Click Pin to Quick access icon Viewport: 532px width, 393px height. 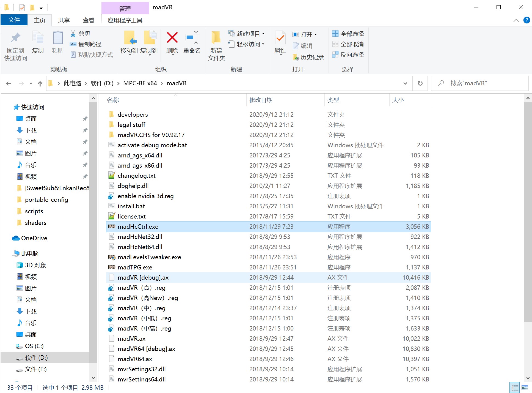tap(15, 38)
